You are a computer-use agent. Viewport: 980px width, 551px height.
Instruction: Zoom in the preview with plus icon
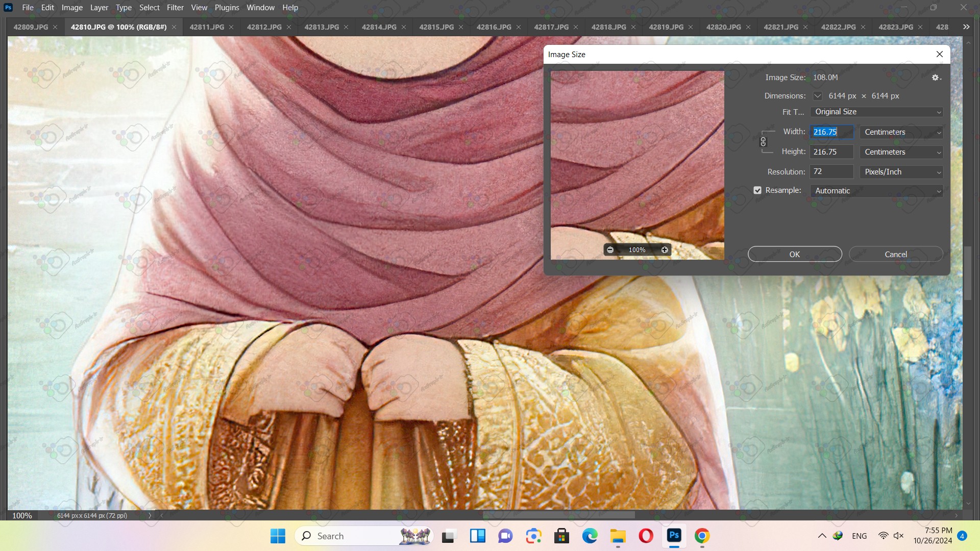pos(665,249)
